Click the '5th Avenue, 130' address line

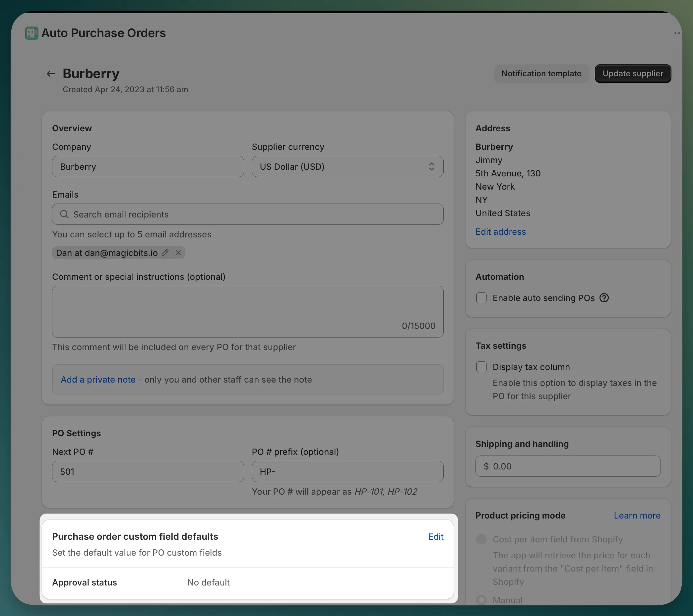508,174
